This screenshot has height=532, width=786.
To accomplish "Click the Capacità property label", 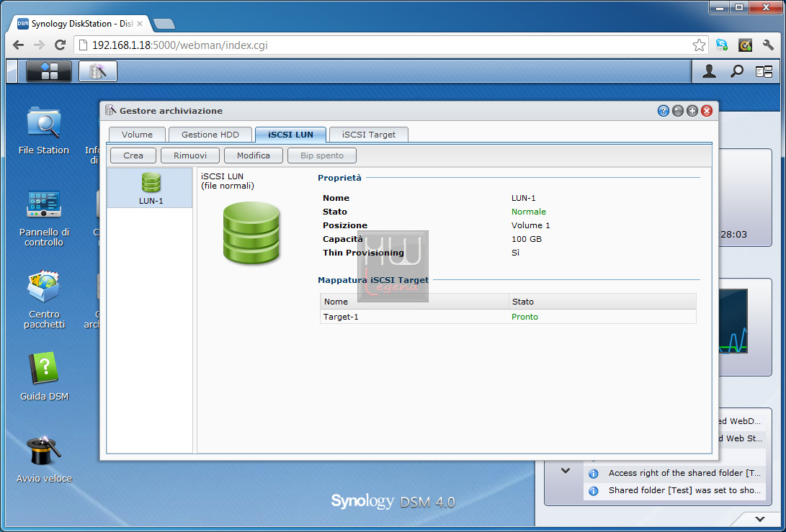I will click(x=343, y=239).
